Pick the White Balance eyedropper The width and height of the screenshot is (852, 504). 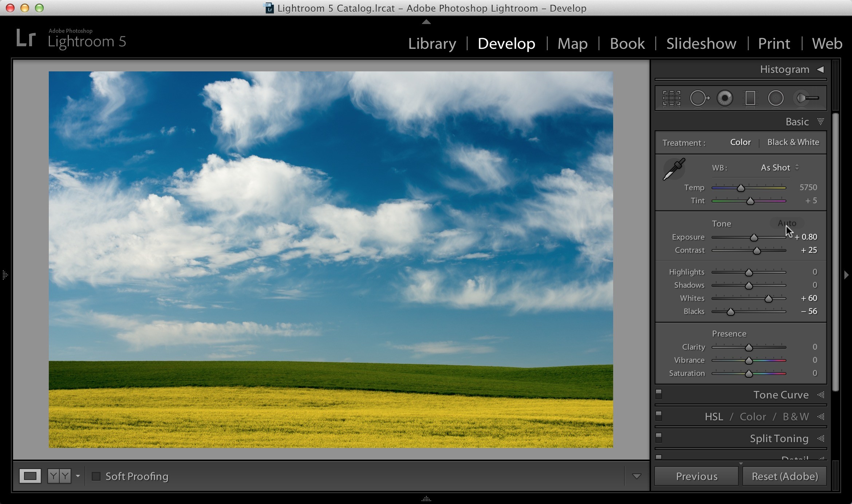[x=674, y=169]
